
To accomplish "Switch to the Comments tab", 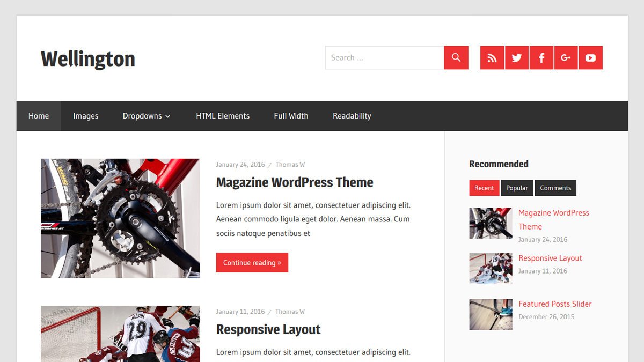I will (555, 188).
